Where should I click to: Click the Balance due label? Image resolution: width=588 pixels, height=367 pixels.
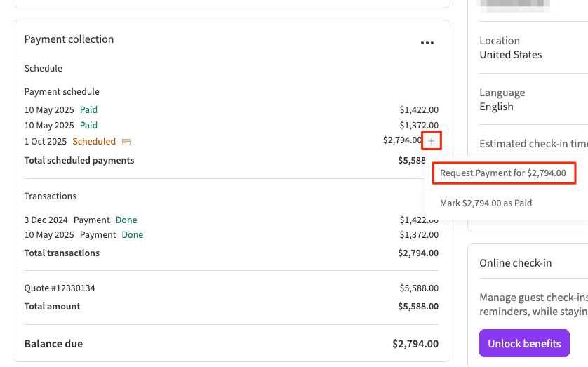pyautogui.click(x=53, y=344)
